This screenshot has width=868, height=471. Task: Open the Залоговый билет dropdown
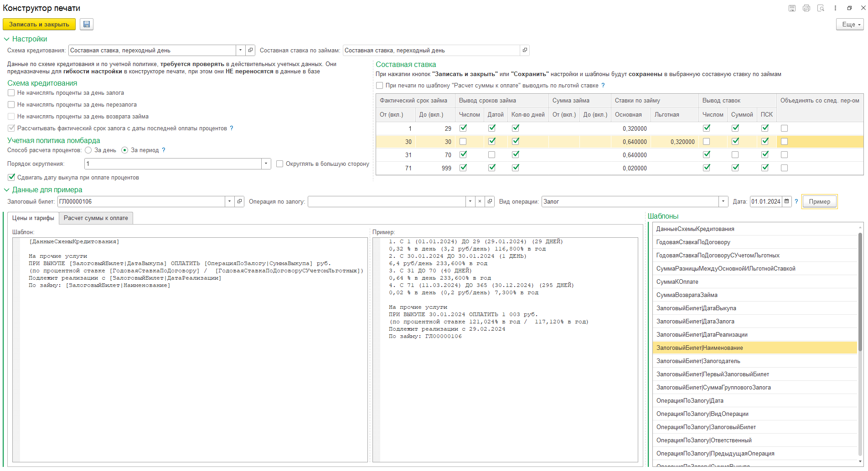pyautogui.click(x=229, y=201)
